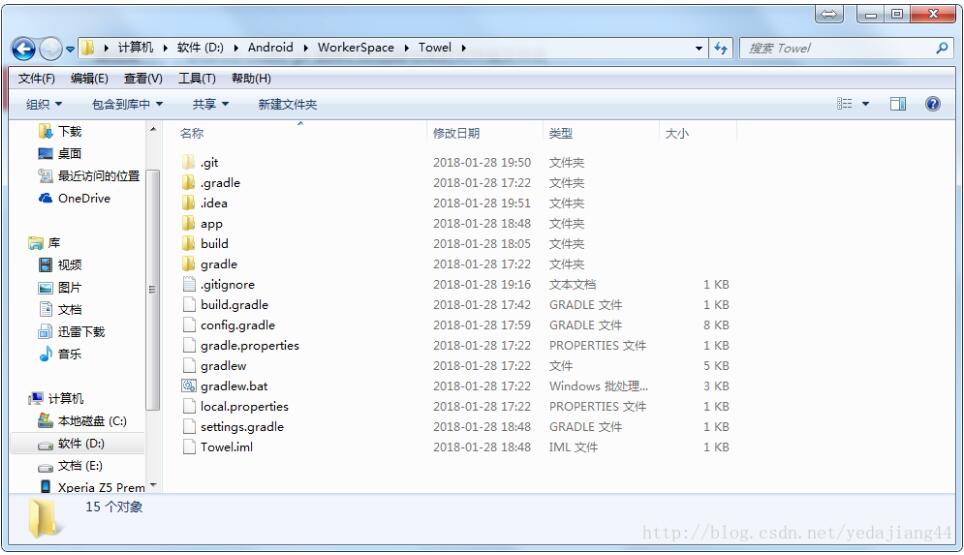This screenshot has width=964, height=555.
Task: Open 迅雷下载 in the sidebar
Action: [x=71, y=332]
